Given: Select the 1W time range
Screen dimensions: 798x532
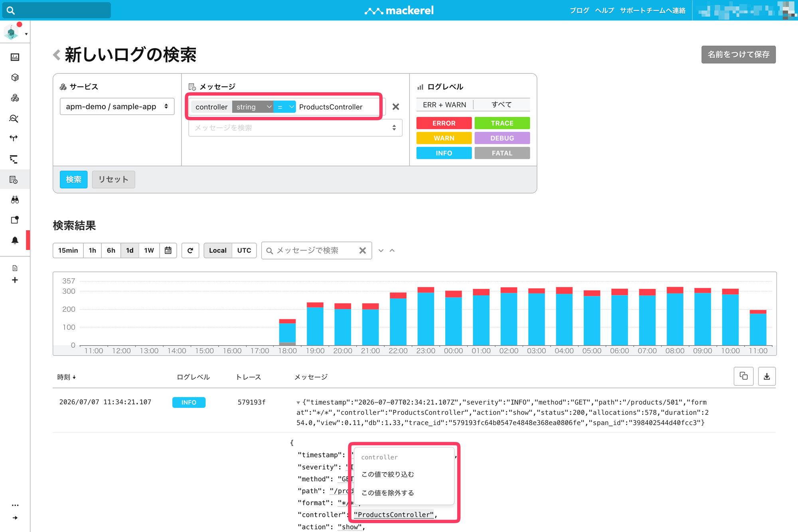Looking at the screenshot, I should click(x=149, y=250).
